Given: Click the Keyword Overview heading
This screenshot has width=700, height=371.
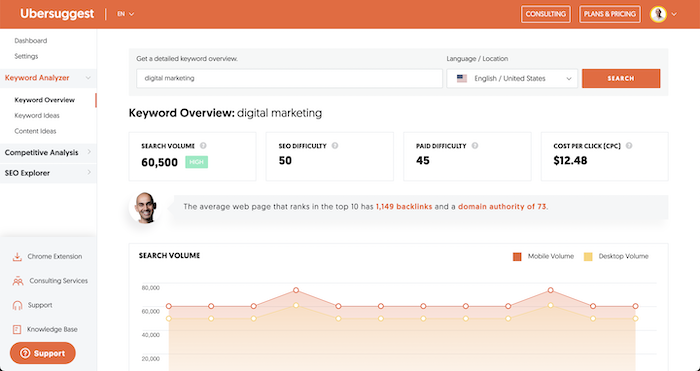Looking at the screenshot, I should click(225, 113).
